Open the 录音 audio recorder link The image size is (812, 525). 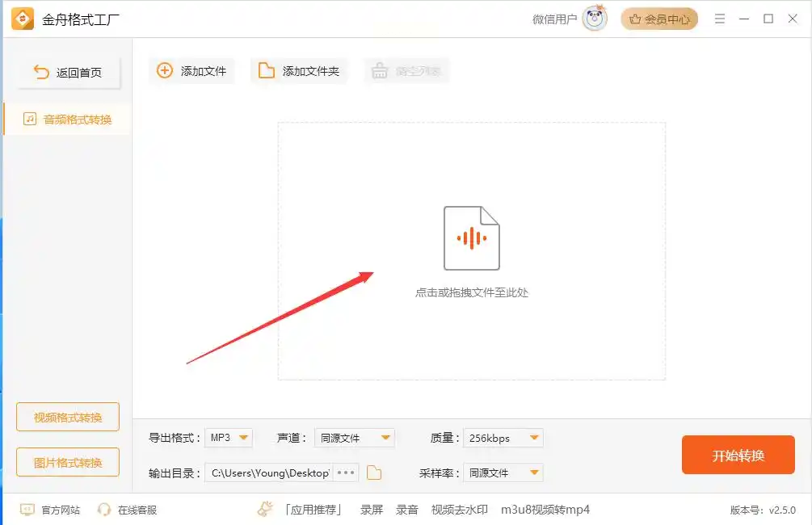pos(407,510)
